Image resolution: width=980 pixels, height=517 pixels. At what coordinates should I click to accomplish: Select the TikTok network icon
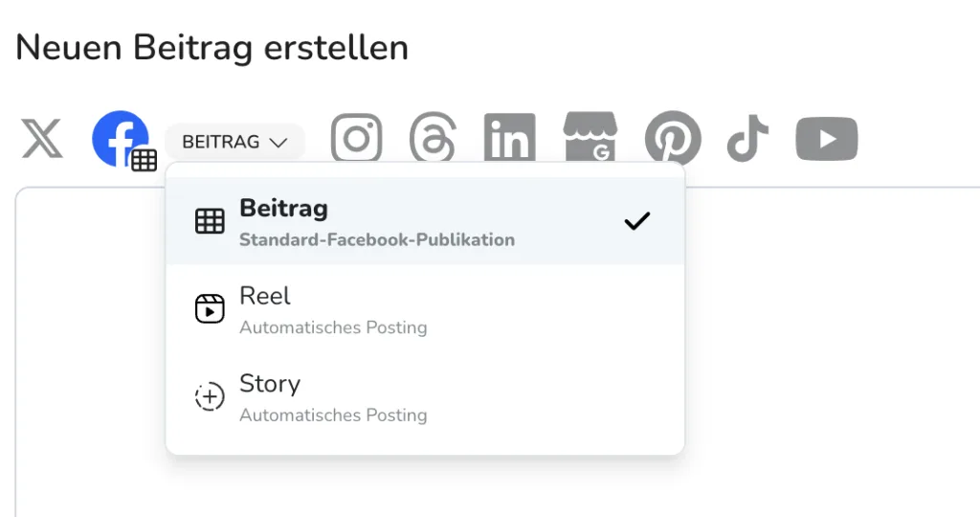(747, 138)
